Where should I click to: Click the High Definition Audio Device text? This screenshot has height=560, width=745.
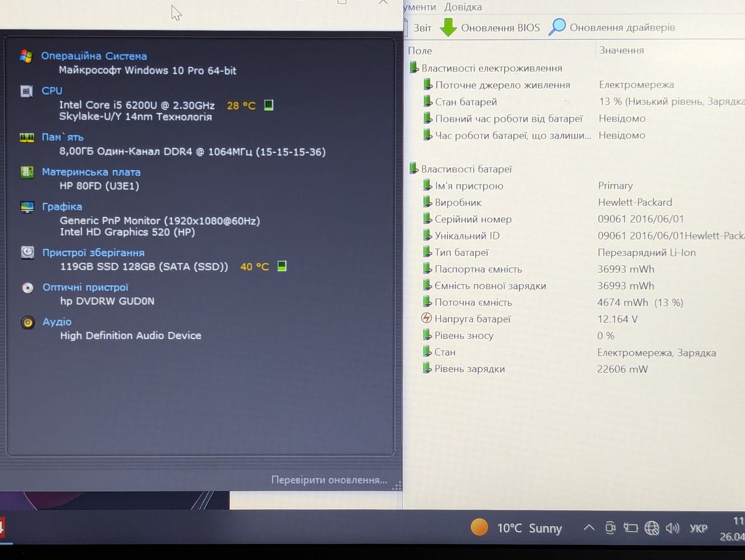pos(131,336)
